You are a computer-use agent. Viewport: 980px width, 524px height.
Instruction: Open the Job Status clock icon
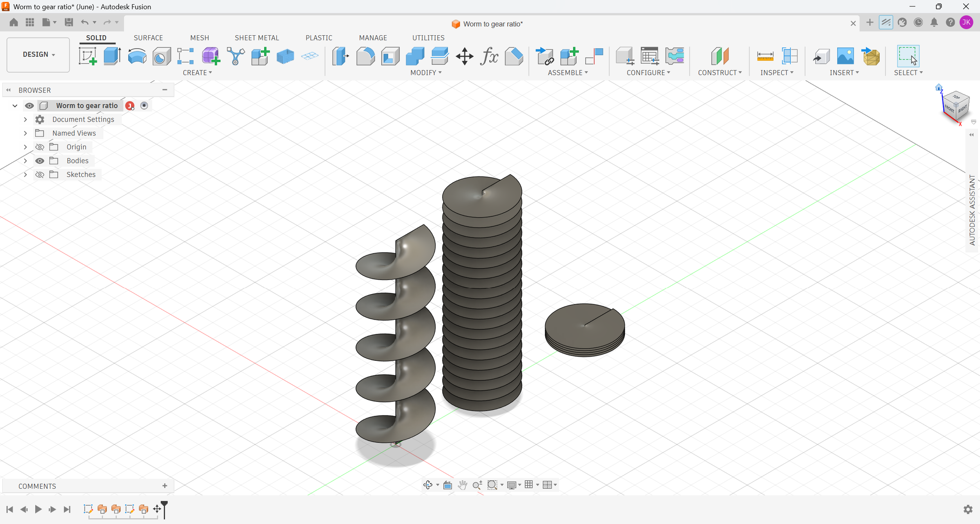pos(918,22)
